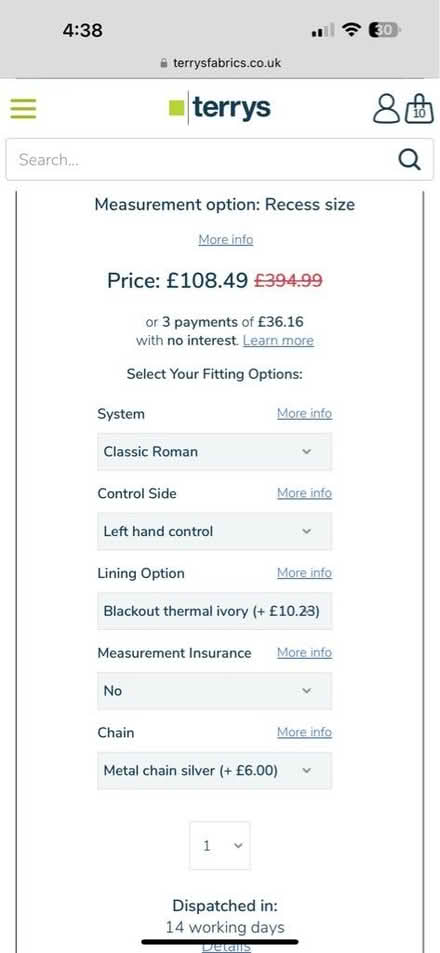
Task: Open the user account icon
Action: pyautogui.click(x=386, y=109)
